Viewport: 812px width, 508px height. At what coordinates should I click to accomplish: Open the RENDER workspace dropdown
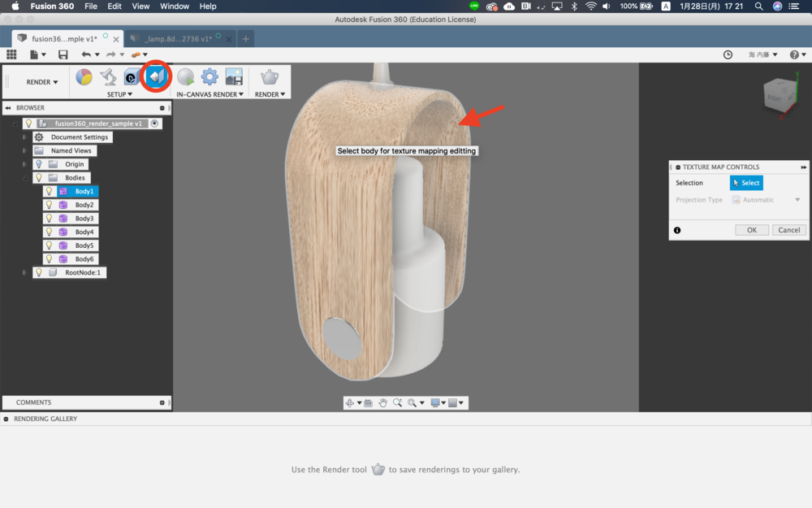pos(42,82)
